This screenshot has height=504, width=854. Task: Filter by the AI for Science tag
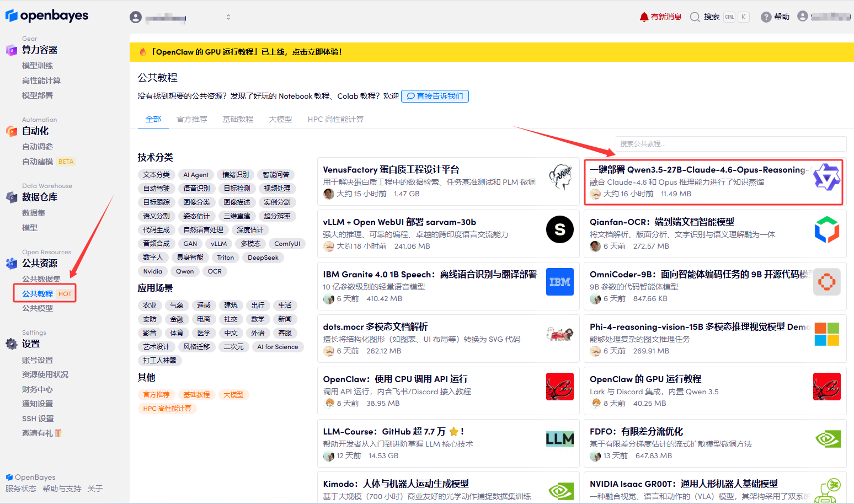coord(277,347)
